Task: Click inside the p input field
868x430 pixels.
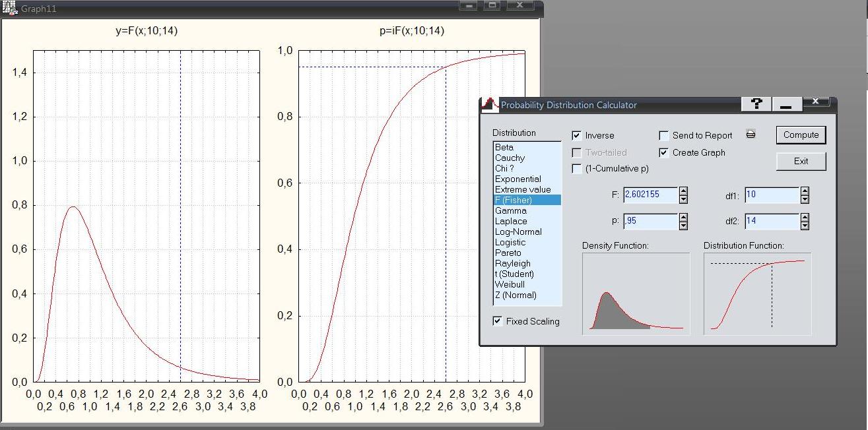Action: [x=650, y=222]
